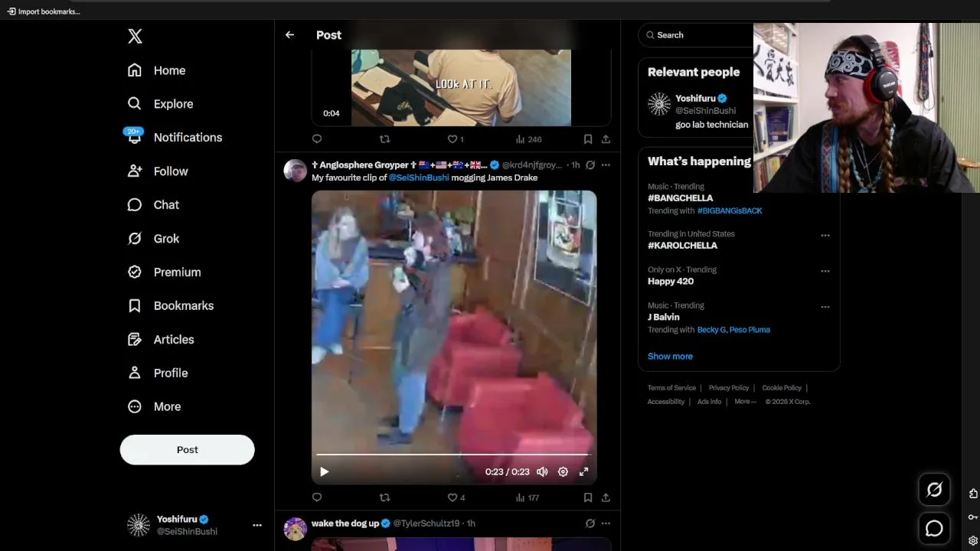This screenshot has width=980, height=551.
Task: Open Cookie Policy link
Action: 782,388
